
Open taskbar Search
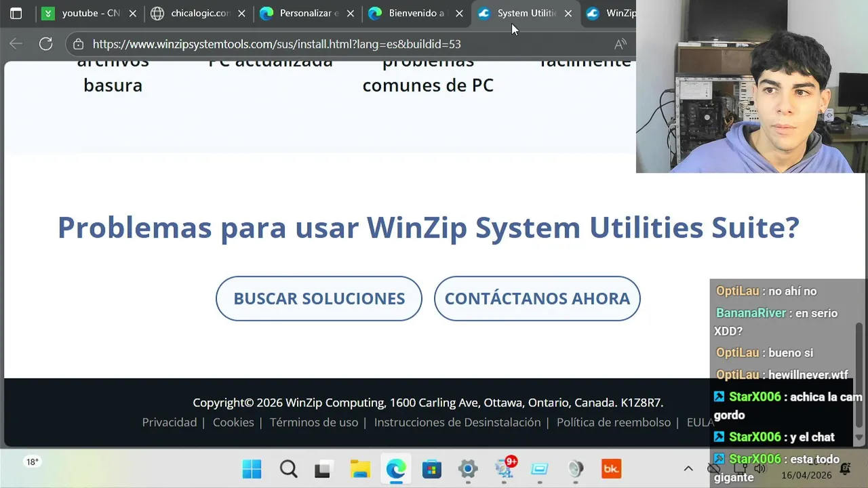coord(288,469)
